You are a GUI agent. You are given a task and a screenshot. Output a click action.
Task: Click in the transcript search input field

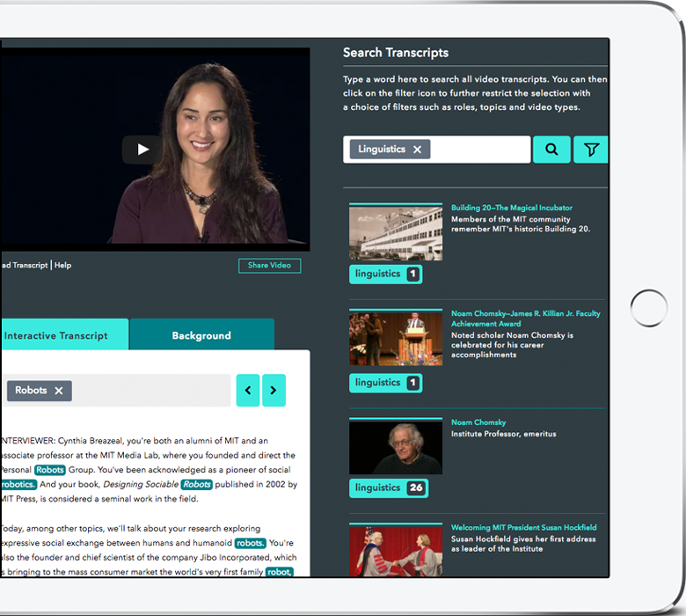point(479,150)
